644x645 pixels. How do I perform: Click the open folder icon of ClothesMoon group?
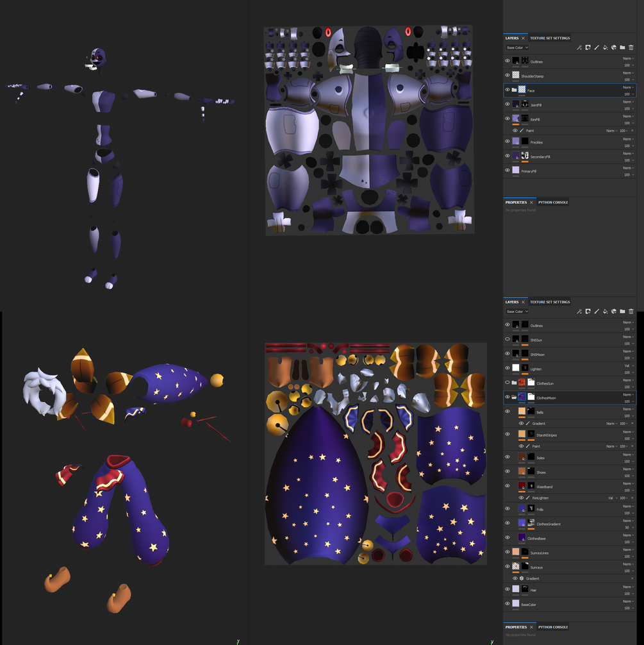coord(514,397)
